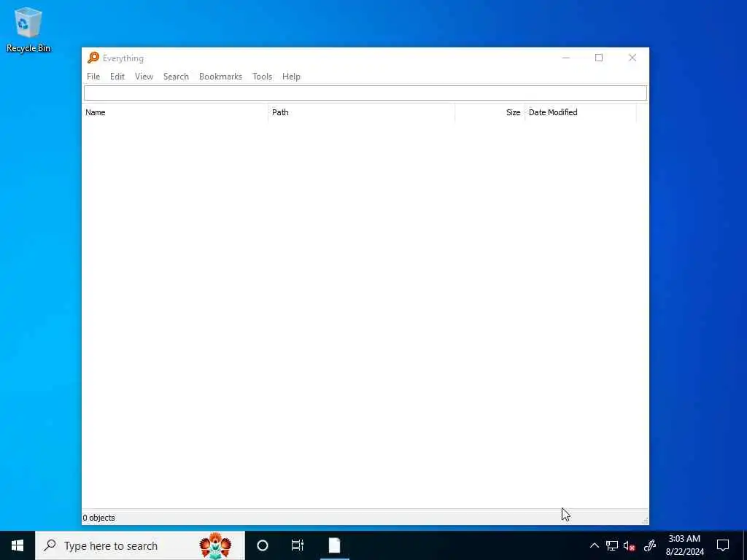Screen dimensions: 747x560
Task: Show hidden system tray icons
Action: coord(594,545)
